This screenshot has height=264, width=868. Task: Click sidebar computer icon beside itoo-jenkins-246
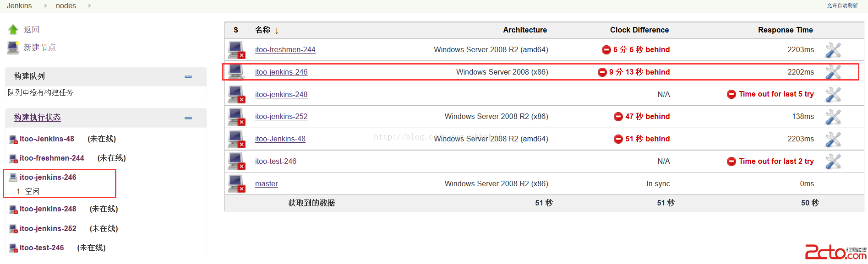coord(13,177)
